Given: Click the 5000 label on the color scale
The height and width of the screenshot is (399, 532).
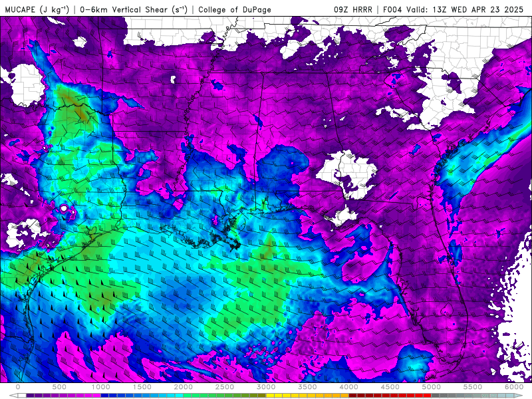Looking at the screenshot, I should tap(431, 387).
